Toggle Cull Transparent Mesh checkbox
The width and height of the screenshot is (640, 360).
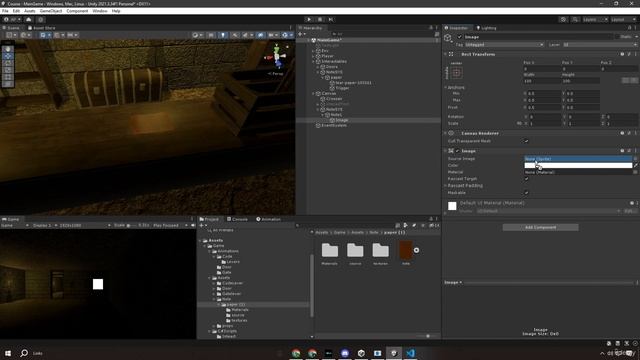526,141
